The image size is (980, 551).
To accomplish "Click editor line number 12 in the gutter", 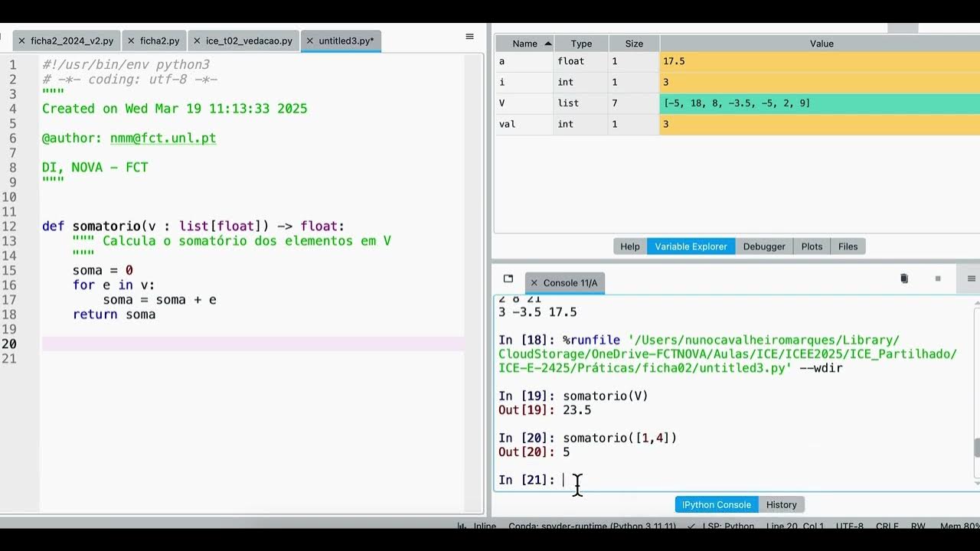I will (x=9, y=227).
